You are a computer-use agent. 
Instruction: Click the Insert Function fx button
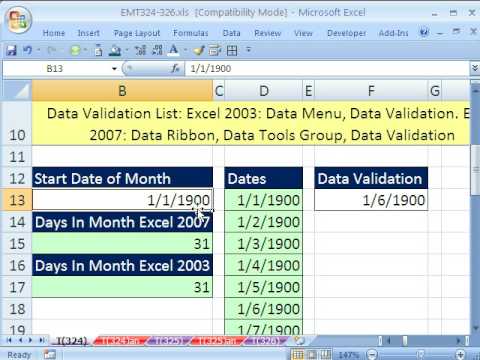pyautogui.click(x=175, y=68)
